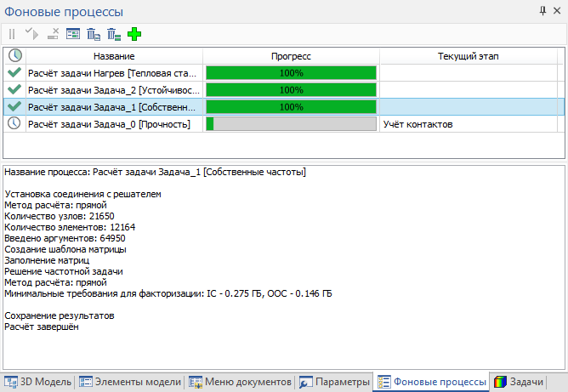This screenshot has width=568, height=392.
Task: Open the Элементы модели tab
Action: point(130,381)
